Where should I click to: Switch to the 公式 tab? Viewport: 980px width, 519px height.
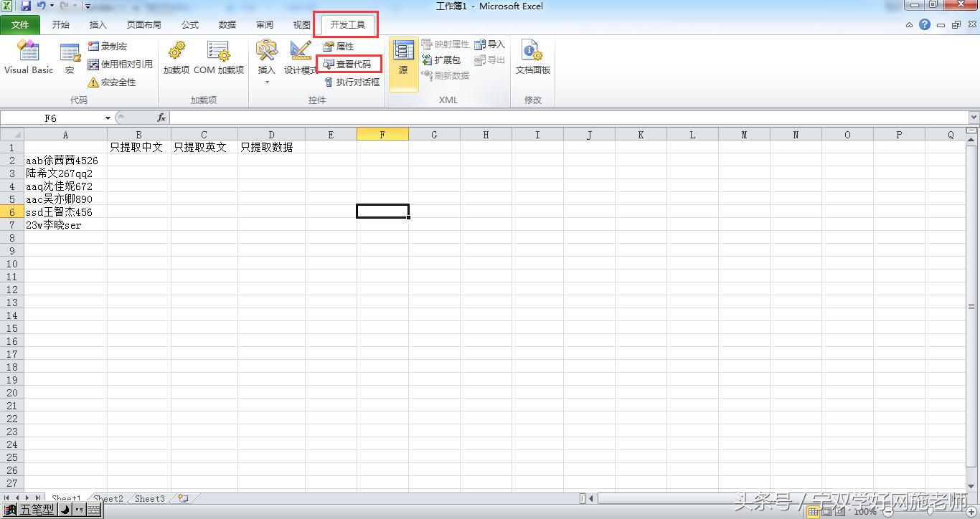pyautogui.click(x=190, y=25)
